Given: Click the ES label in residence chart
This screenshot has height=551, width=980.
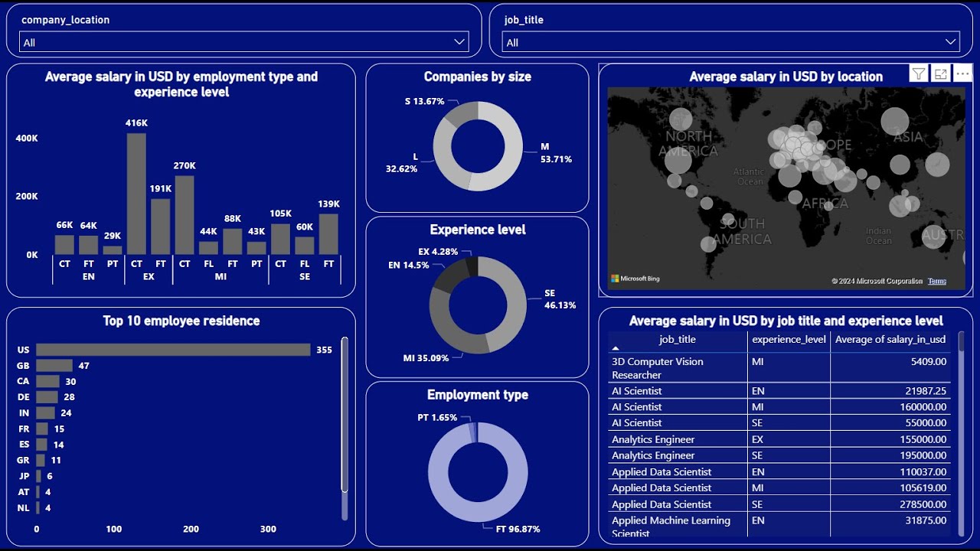Looking at the screenshot, I should coord(23,445).
